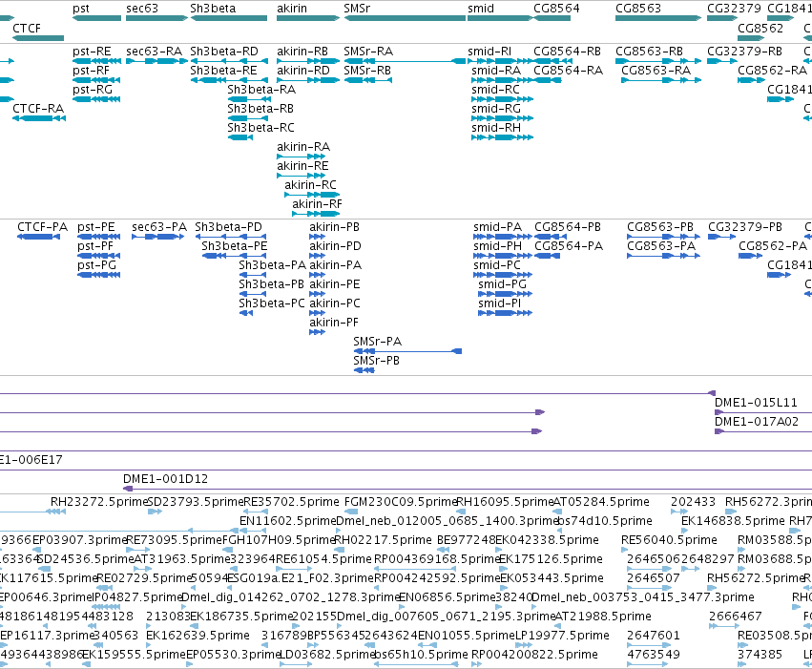Select the akirin-RA transcript label
Viewport: 812px width, 669px height.
302,147
